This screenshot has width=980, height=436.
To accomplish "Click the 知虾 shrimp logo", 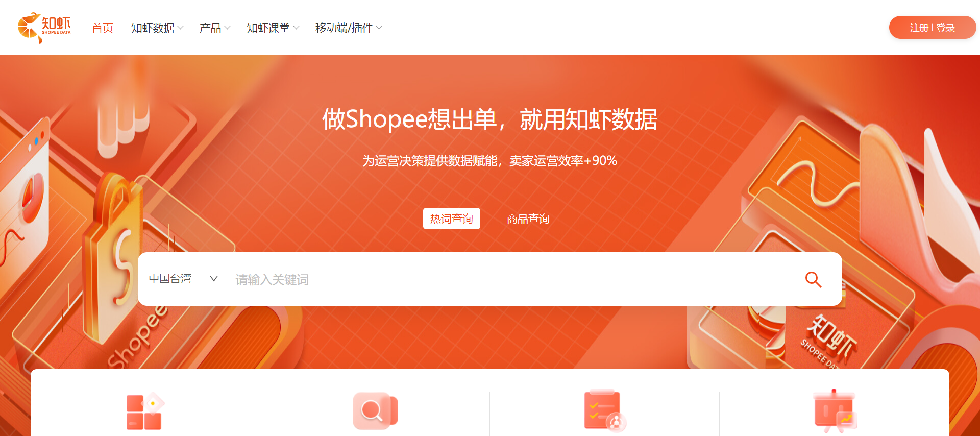I will coord(44,28).
